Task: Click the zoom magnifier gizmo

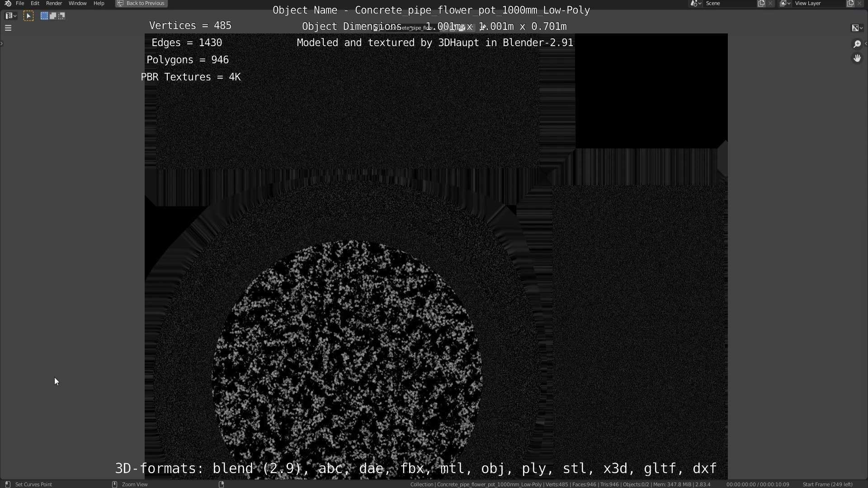Action: (x=857, y=44)
